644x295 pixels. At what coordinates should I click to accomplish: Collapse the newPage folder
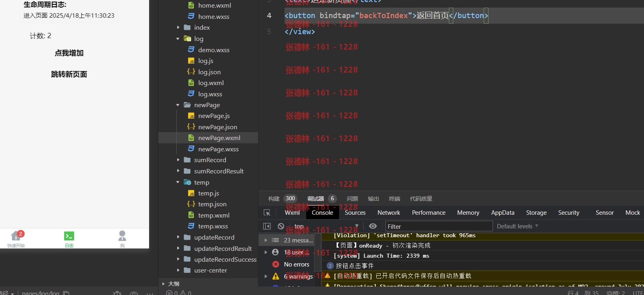178,105
